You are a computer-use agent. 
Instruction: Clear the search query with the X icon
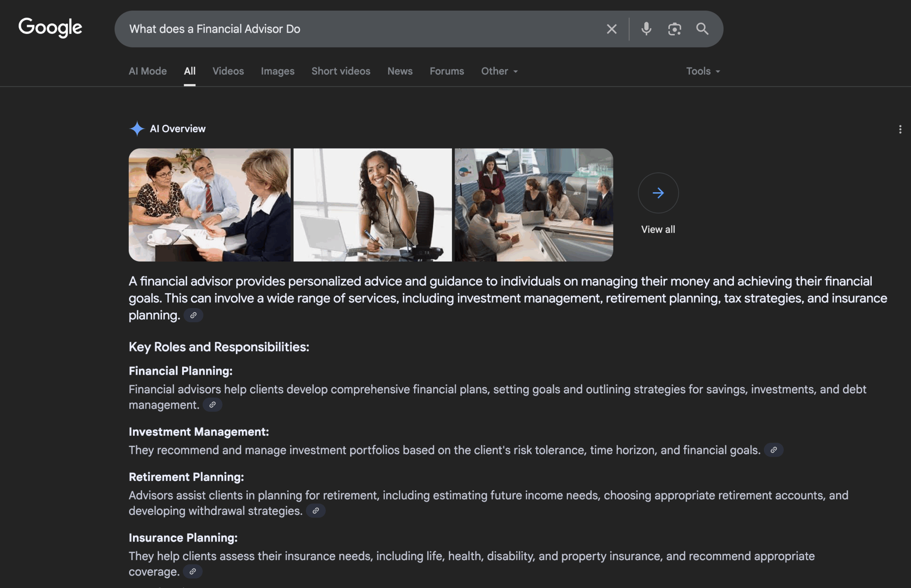tap(612, 29)
